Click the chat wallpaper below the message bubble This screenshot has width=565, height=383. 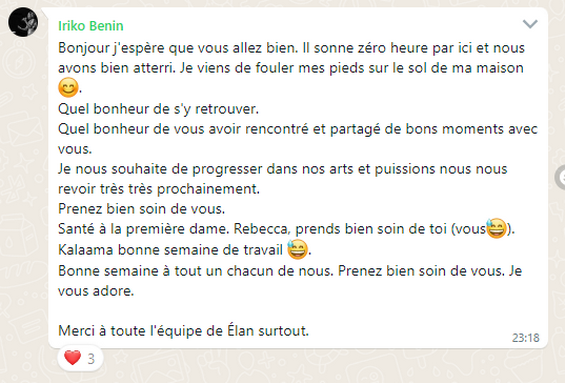click(x=324, y=368)
